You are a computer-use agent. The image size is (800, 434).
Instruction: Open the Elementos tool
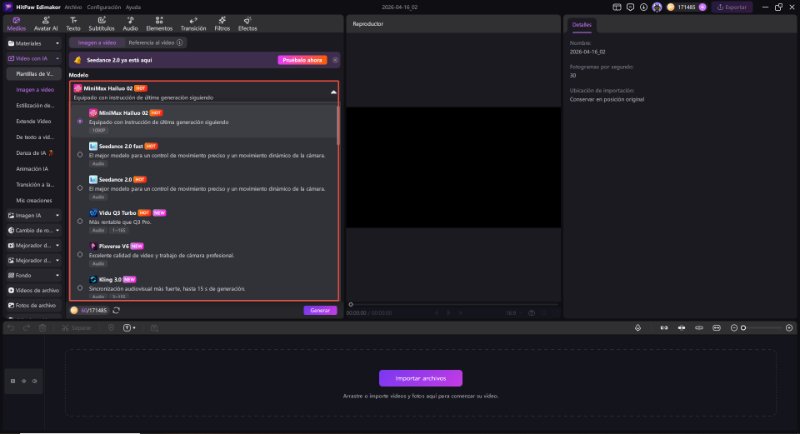tap(159, 24)
